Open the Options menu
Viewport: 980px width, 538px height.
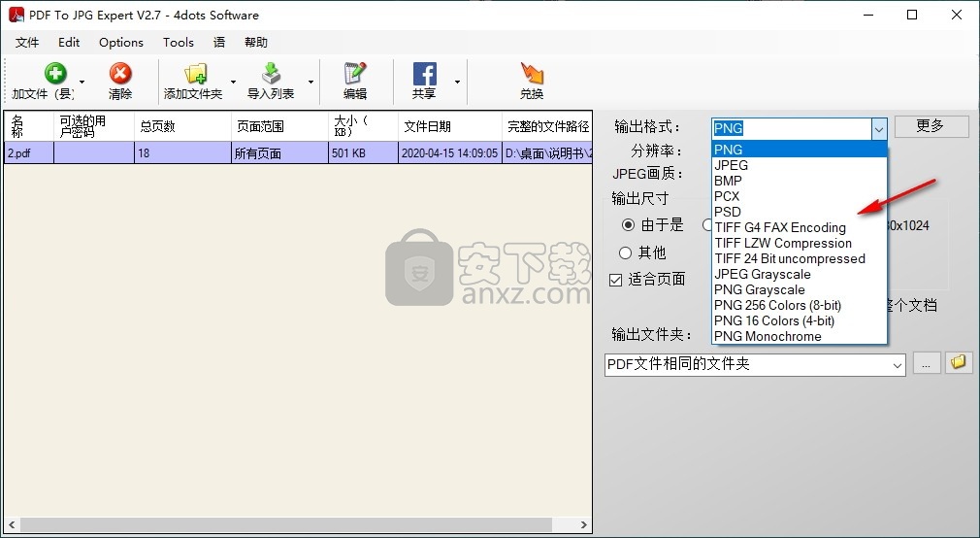[121, 43]
